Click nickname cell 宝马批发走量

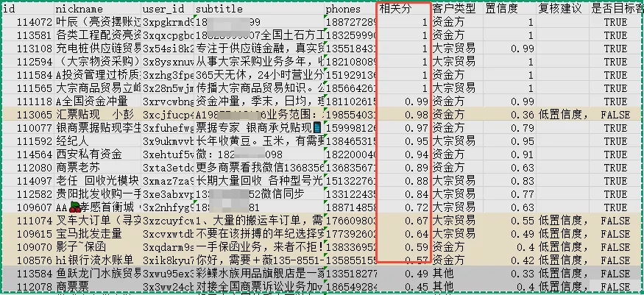point(98,233)
